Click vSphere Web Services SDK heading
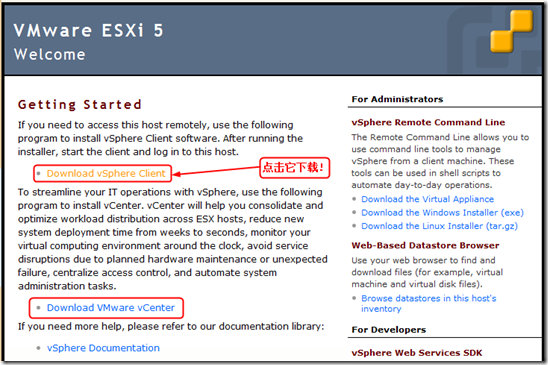This screenshot has width=548, height=365. [x=417, y=353]
